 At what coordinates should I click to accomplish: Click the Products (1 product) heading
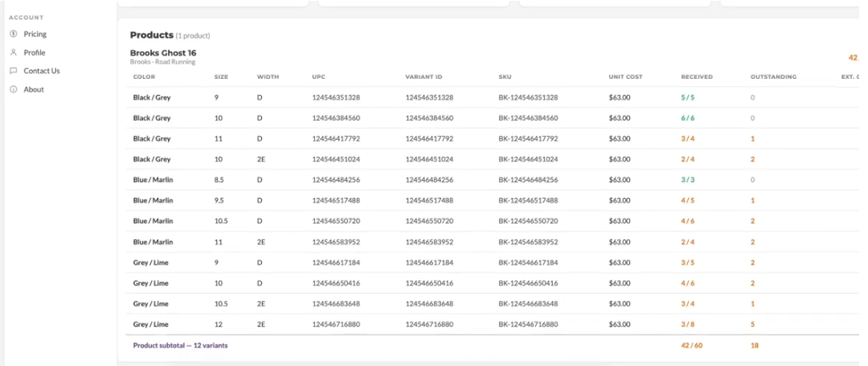[x=170, y=35]
